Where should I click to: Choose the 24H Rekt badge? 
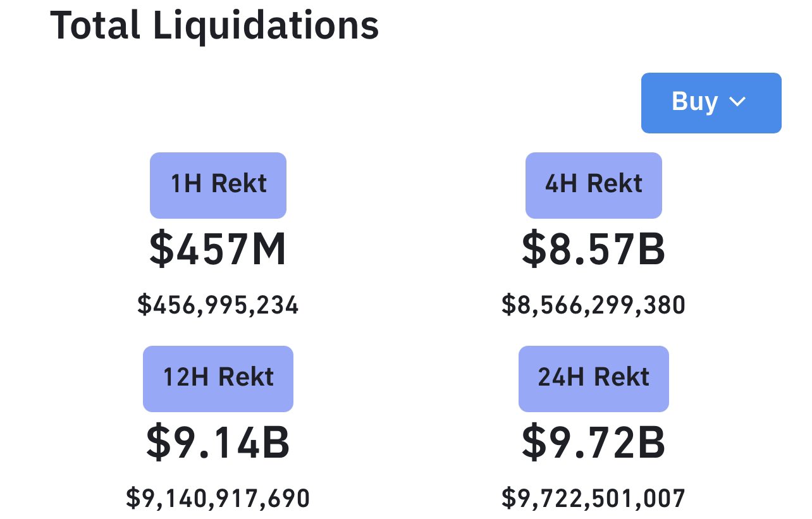click(594, 378)
